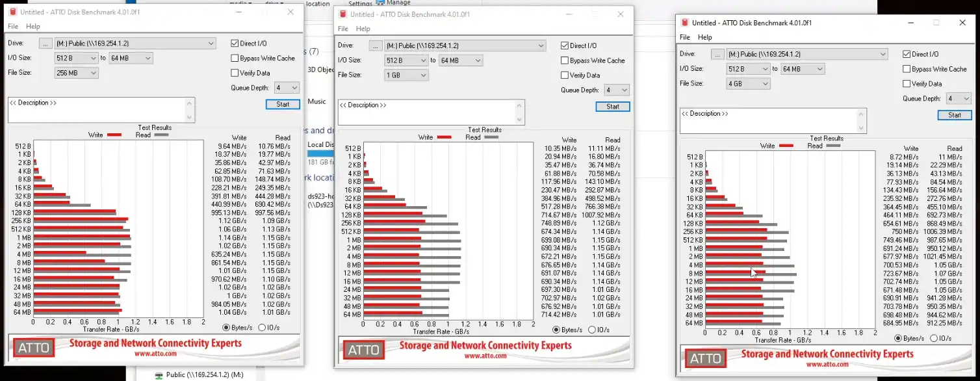The image size is (980, 381).
Task: Open Queue Depth dropdown in the left window
Action: [287, 88]
